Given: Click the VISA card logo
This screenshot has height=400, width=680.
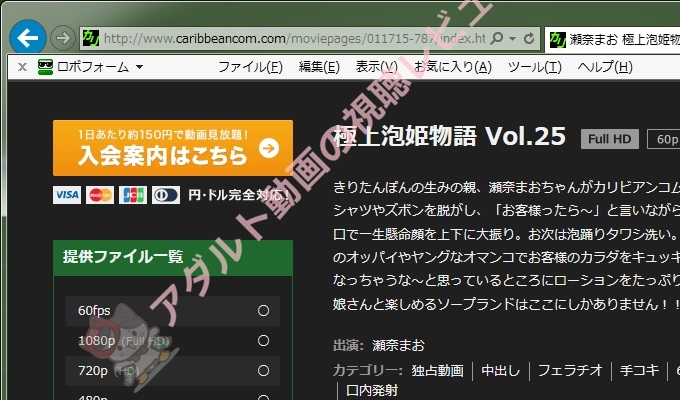Looking at the screenshot, I should pyautogui.click(x=67, y=195).
